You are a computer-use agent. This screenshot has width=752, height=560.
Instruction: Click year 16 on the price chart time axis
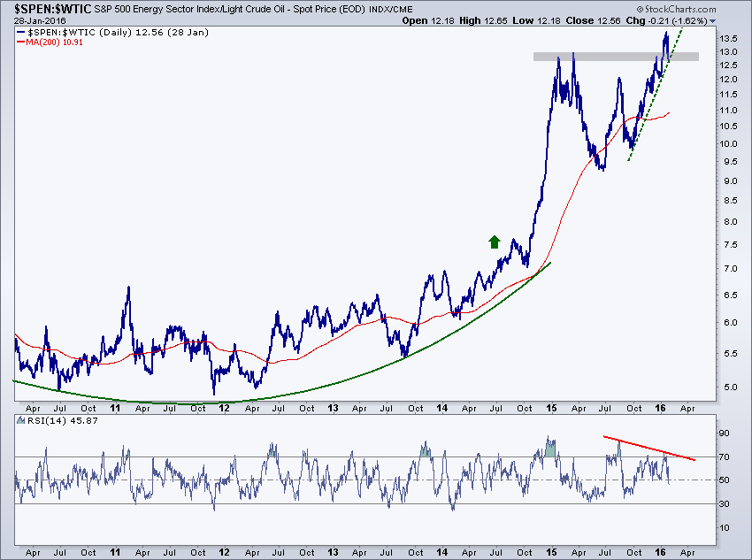(x=660, y=408)
